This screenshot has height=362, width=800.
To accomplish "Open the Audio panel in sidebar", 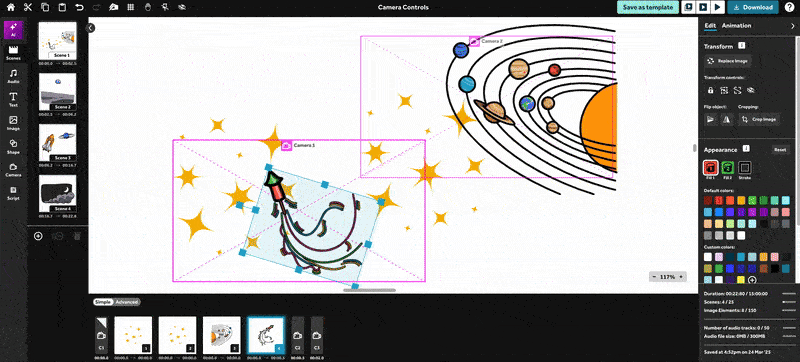I will 13,76.
